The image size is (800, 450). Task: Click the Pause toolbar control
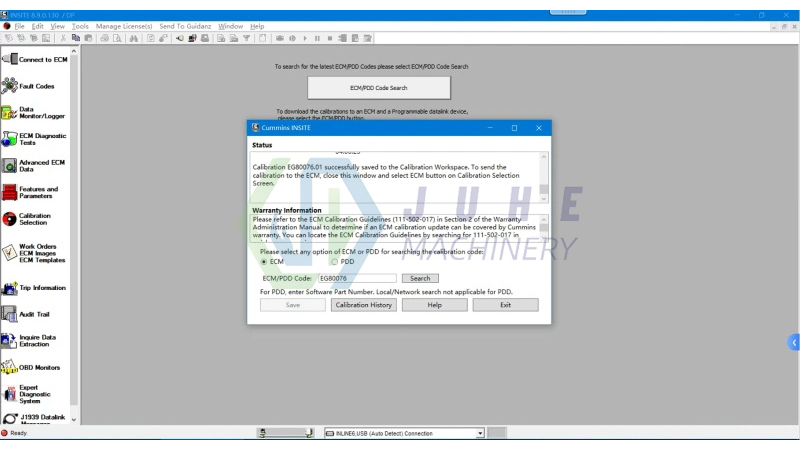(317, 38)
